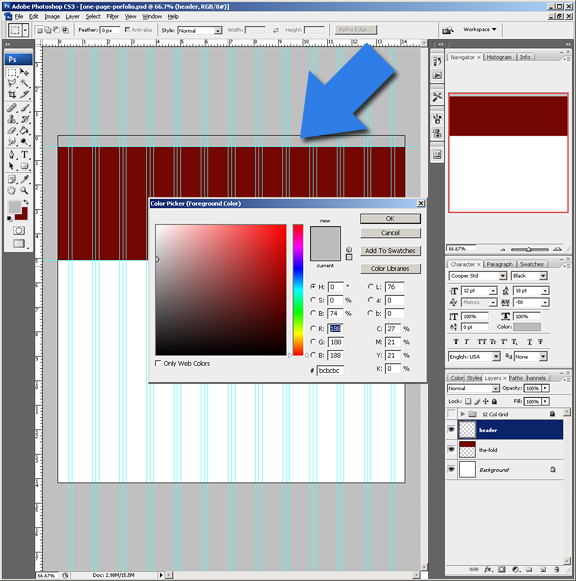Enable the Only Web Colors checkbox
This screenshot has height=581, width=576.
(158, 363)
